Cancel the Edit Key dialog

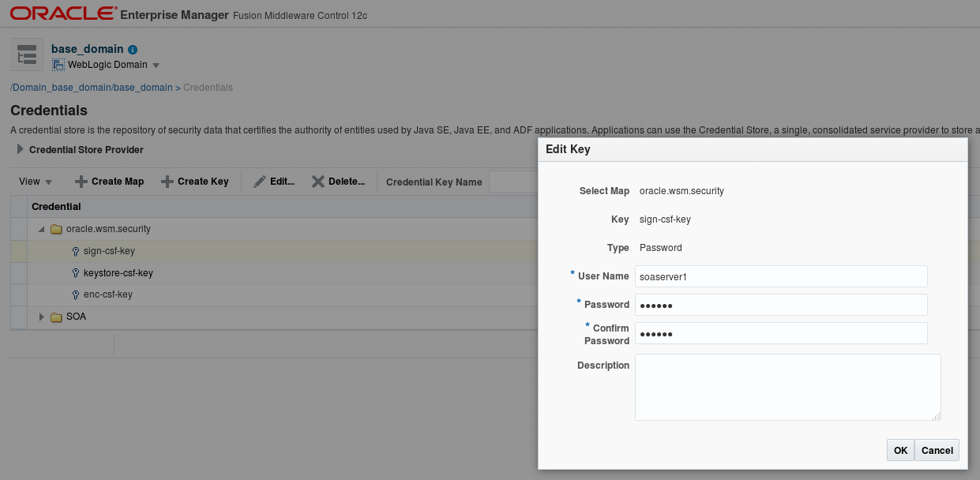937,449
